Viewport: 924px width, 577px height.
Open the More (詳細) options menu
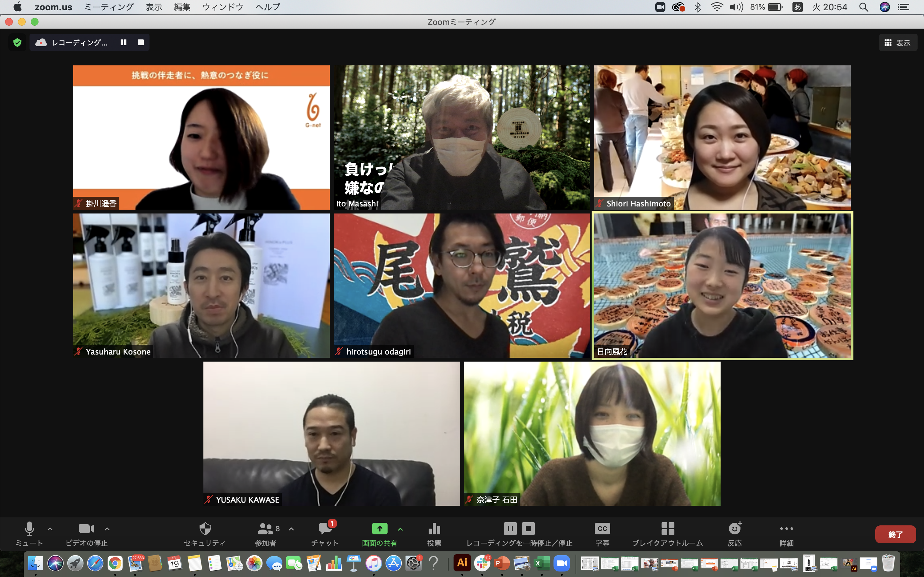[786, 529]
